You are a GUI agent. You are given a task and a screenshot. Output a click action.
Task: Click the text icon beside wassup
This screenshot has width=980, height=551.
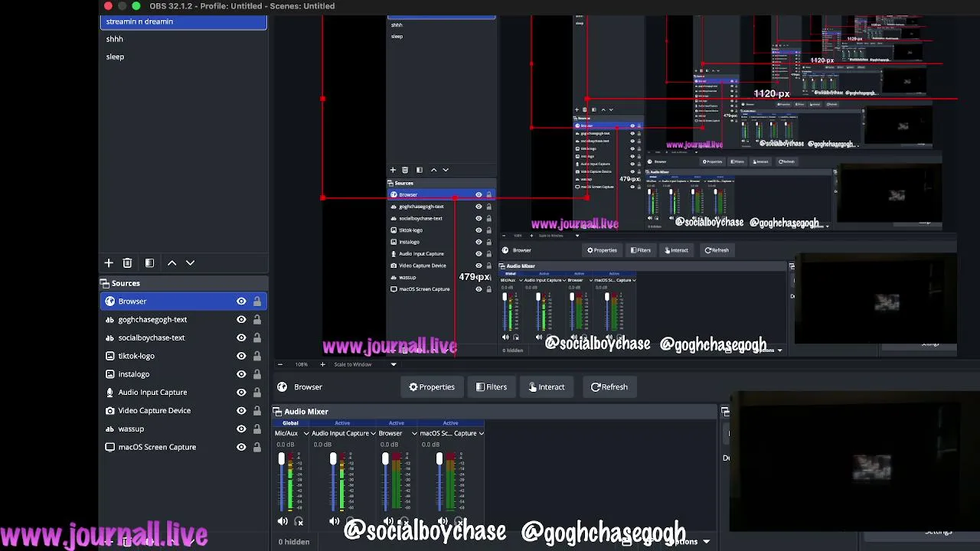pyautogui.click(x=109, y=429)
